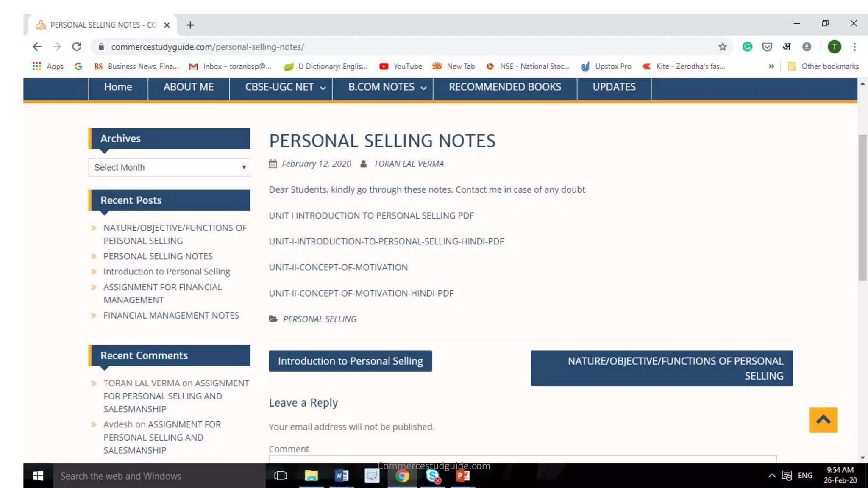Click the Comment text field
This screenshot has height=488, width=868.
point(523,459)
